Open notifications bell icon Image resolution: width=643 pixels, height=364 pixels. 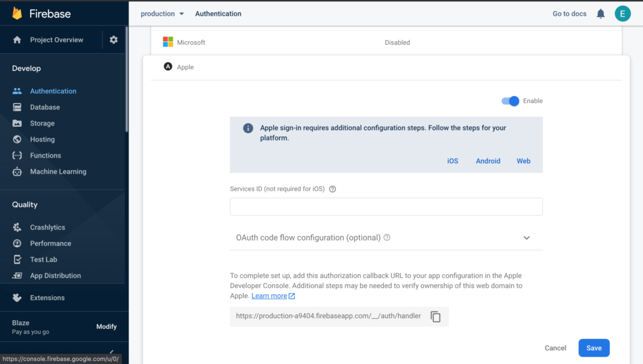click(601, 14)
